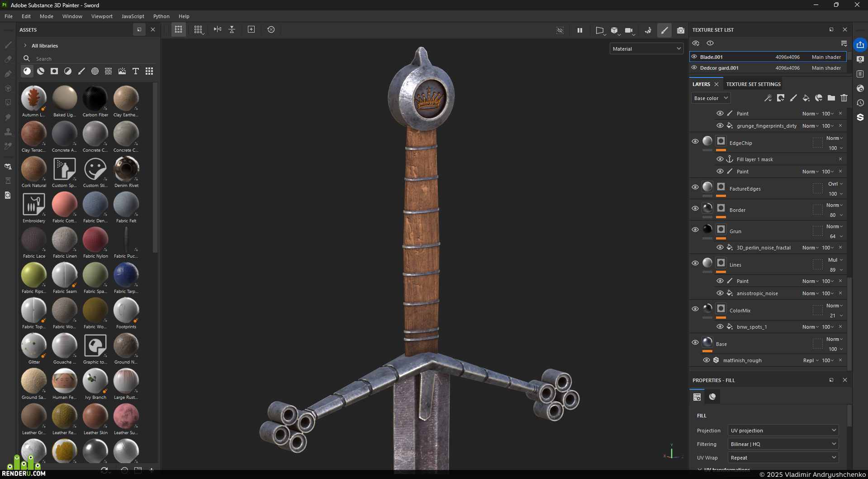Open the Material viewport mode dropdown

tap(646, 48)
